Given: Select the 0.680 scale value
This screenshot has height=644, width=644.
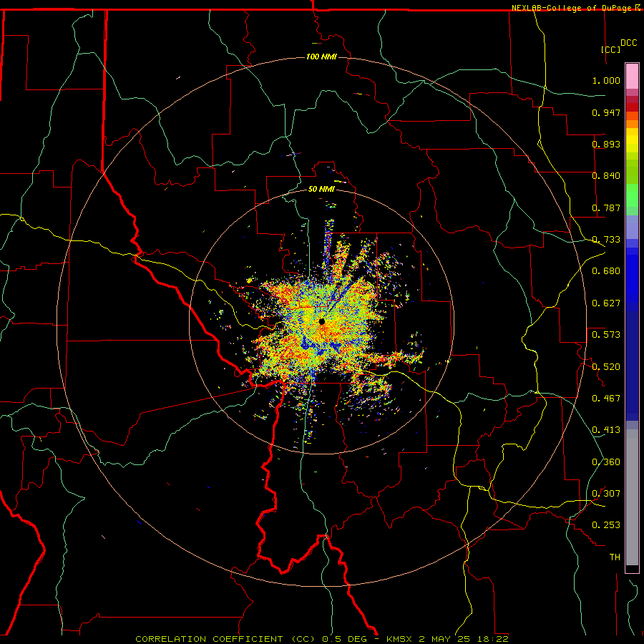Looking at the screenshot, I should (606, 271).
